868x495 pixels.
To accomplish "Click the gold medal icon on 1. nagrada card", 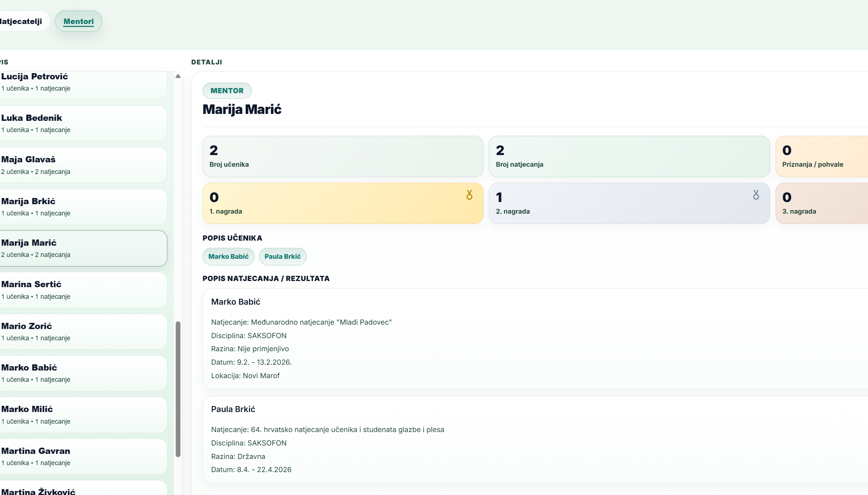I will (x=469, y=195).
